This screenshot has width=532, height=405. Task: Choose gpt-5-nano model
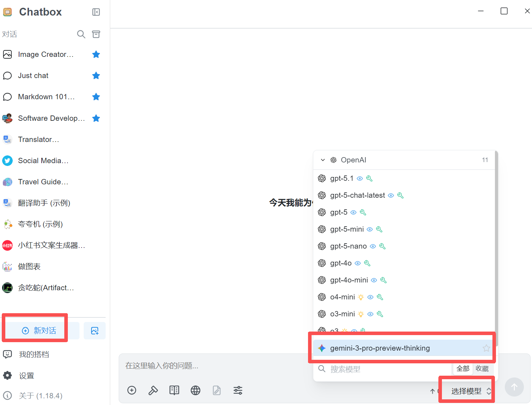(404, 246)
